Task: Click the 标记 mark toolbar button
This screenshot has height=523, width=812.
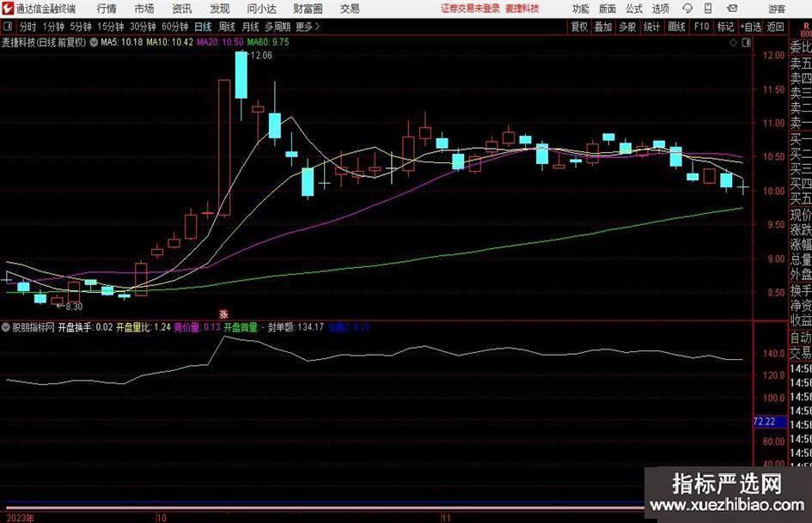Action: pos(725,27)
